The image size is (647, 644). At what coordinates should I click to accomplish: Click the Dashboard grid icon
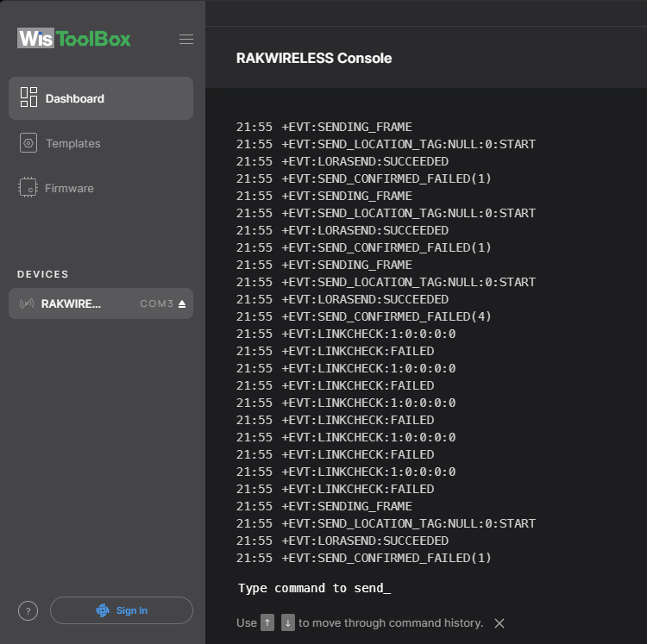pyautogui.click(x=28, y=97)
